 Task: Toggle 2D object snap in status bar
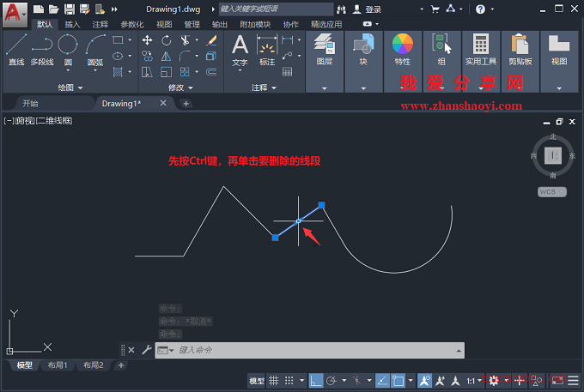tap(398, 381)
